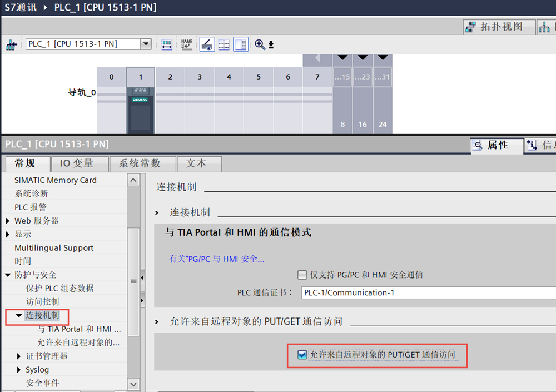Click the NAME show module labels icon
The image size is (556, 392).
pyautogui.click(x=187, y=44)
